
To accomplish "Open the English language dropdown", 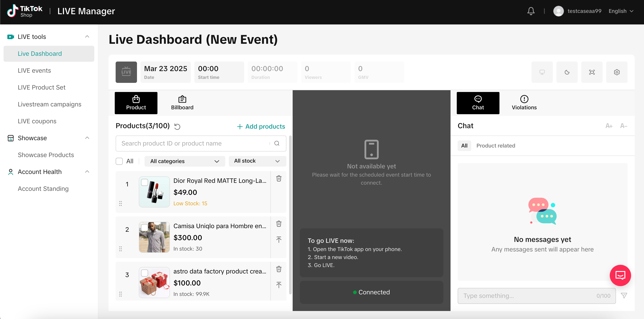I will point(621,11).
